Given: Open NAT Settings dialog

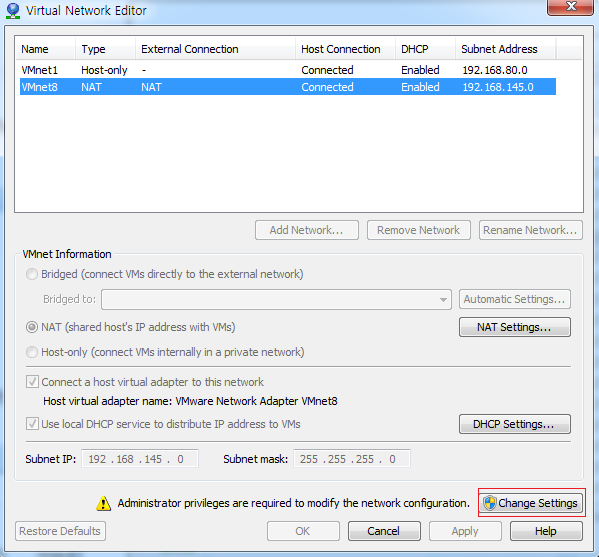Looking at the screenshot, I should click(515, 327).
